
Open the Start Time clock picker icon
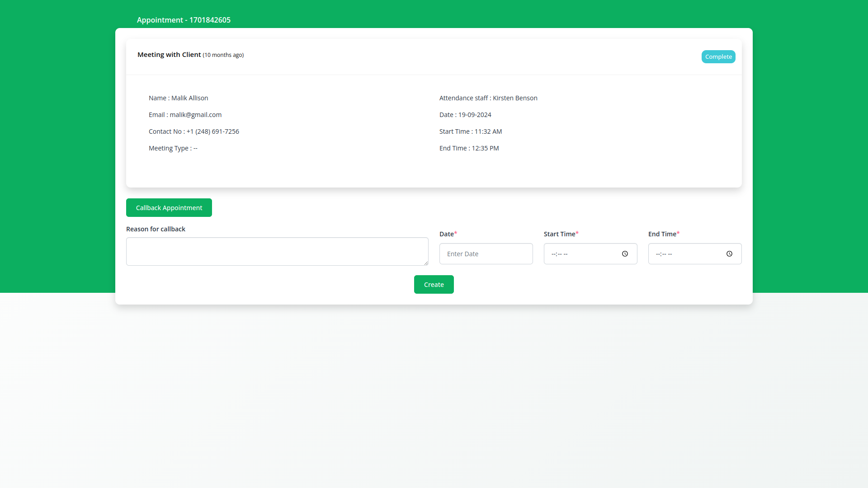[625, 254]
